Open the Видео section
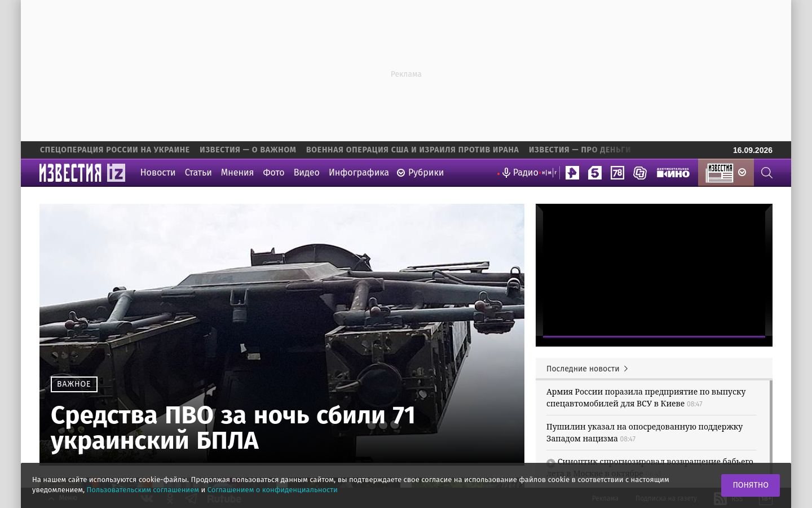 (307, 173)
